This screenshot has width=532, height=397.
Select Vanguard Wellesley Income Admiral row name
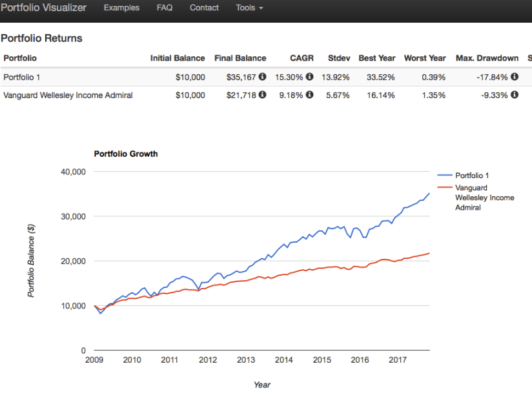click(68, 96)
